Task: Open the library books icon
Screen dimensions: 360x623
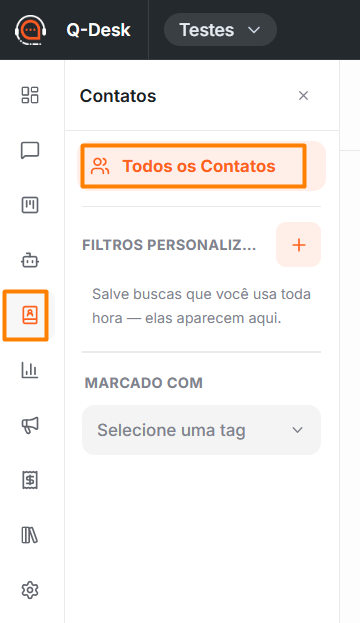Action: pyautogui.click(x=30, y=535)
